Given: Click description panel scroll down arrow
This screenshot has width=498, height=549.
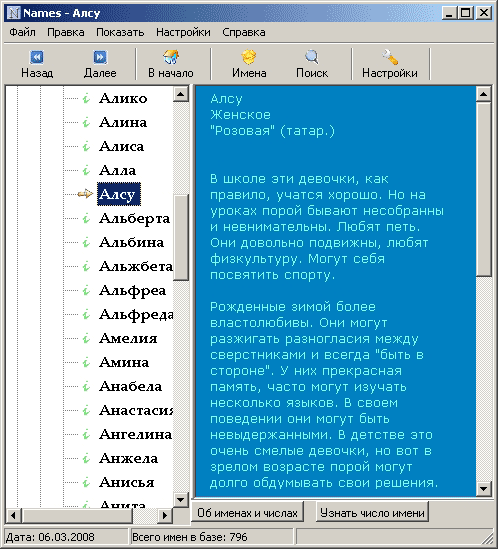Looking at the screenshot, I should pos(484,489).
